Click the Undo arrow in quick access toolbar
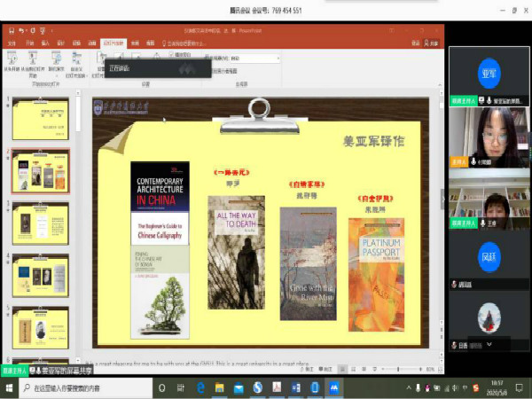The width and height of the screenshot is (532, 399). click(21, 31)
